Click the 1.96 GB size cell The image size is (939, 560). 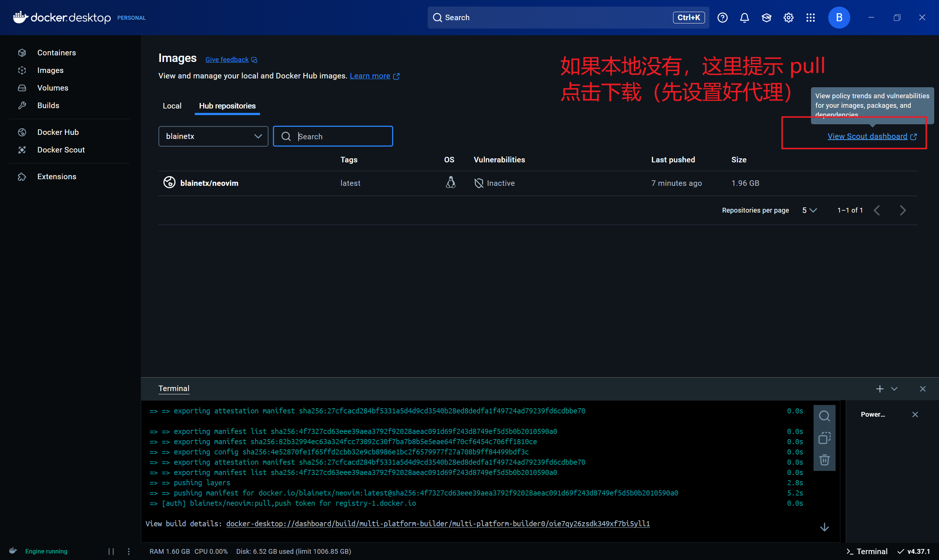745,183
